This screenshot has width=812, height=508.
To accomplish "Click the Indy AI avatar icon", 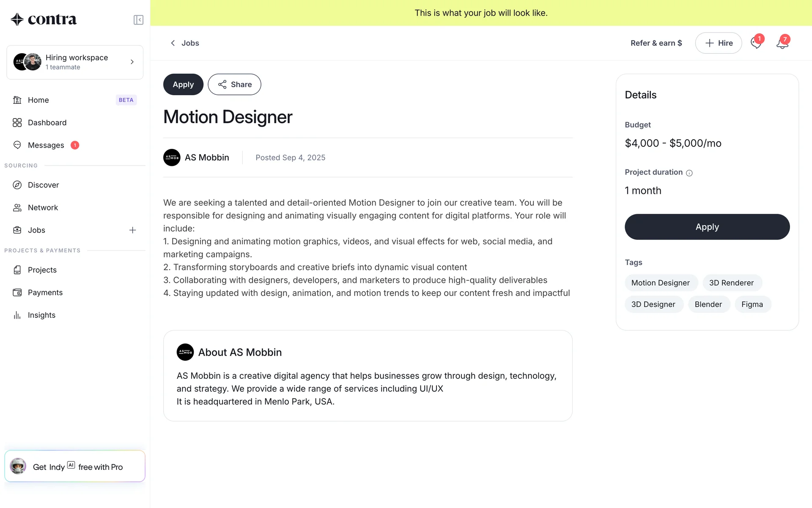I will point(18,466).
